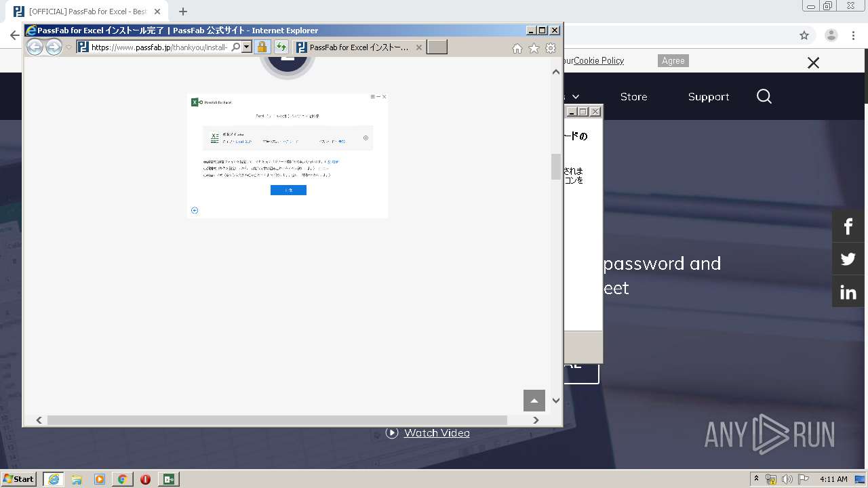Click the play icon beside Watch Video

click(392, 432)
